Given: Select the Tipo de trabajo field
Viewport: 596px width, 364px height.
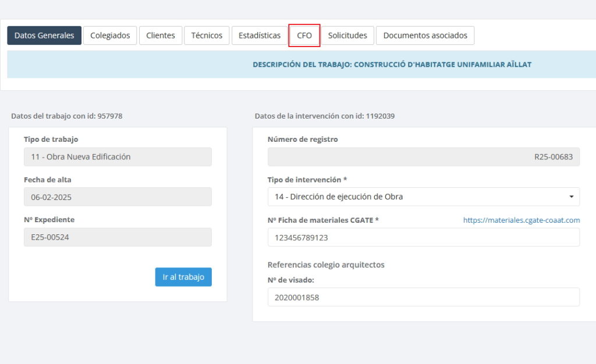Looking at the screenshot, I should (118, 156).
